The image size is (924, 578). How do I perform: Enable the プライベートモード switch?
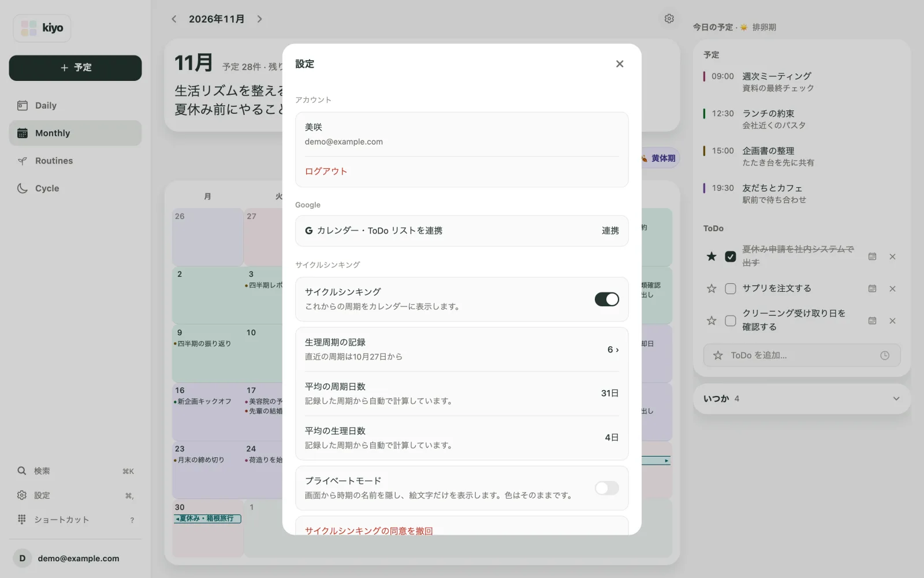tap(607, 488)
